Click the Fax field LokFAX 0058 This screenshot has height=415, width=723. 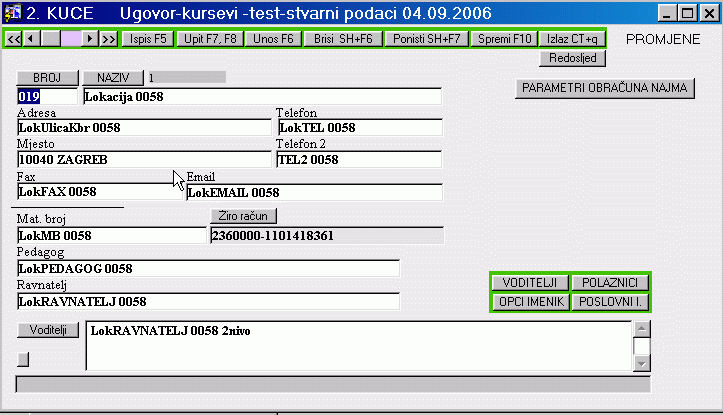pos(99,191)
